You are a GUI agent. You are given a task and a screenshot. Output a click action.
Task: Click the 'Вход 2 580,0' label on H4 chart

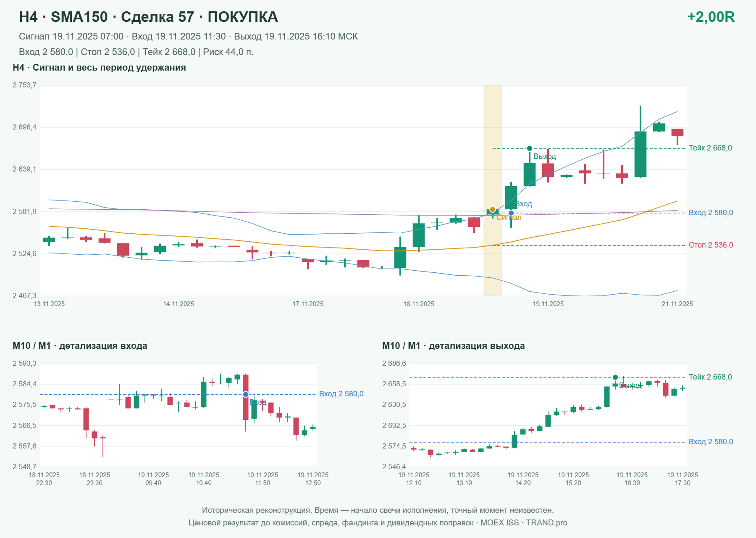(x=711, y=213)
